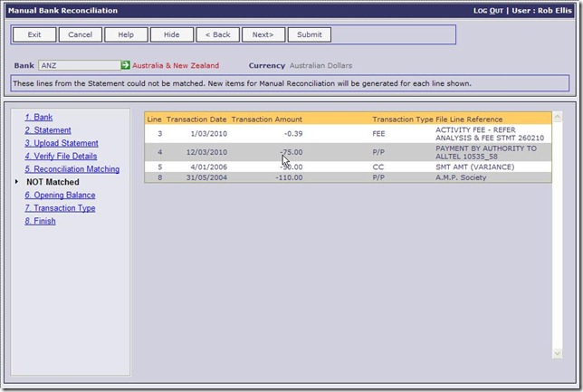Navigate to step 2. Statement
583x392 pixels.
click(47, 130)
